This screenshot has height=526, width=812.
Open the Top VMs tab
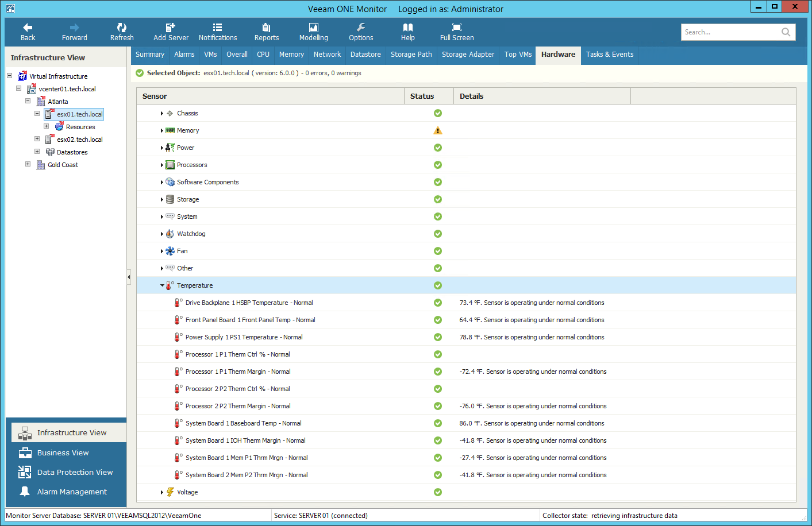(x=518, y=55)
